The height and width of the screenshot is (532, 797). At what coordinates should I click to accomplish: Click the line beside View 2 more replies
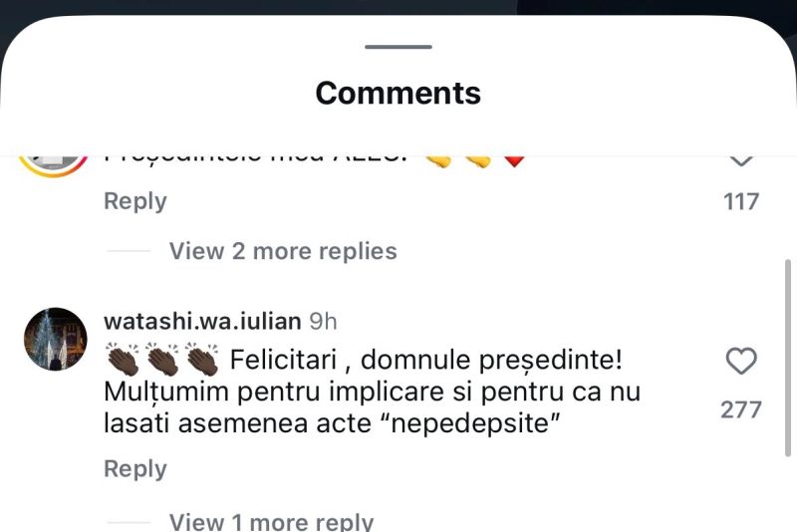pyautogui.click(x=130, y=251)
